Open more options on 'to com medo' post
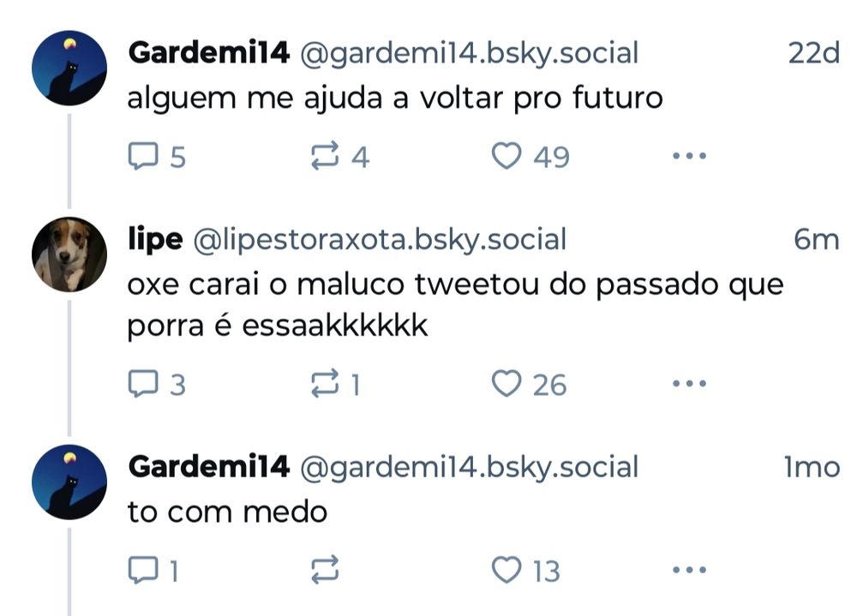Viewport: 857px width, 616px height. point(688,569)
